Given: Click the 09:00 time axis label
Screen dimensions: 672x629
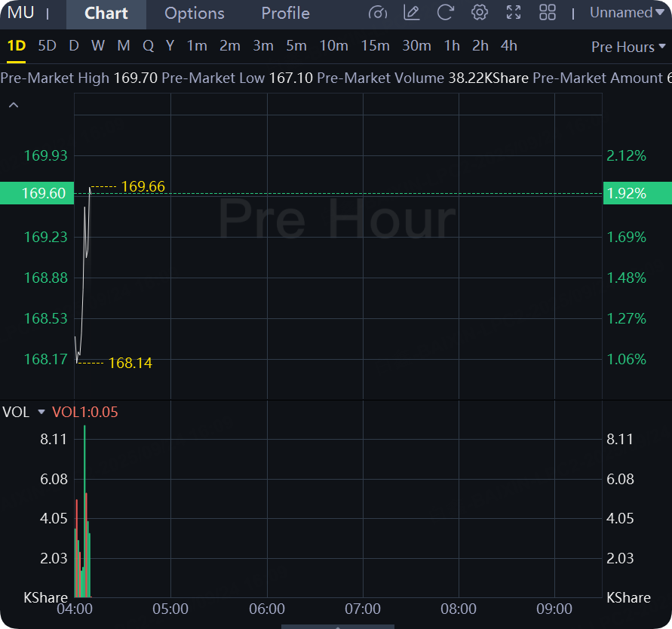Looking at the screenshot, I should click(554, 609).
